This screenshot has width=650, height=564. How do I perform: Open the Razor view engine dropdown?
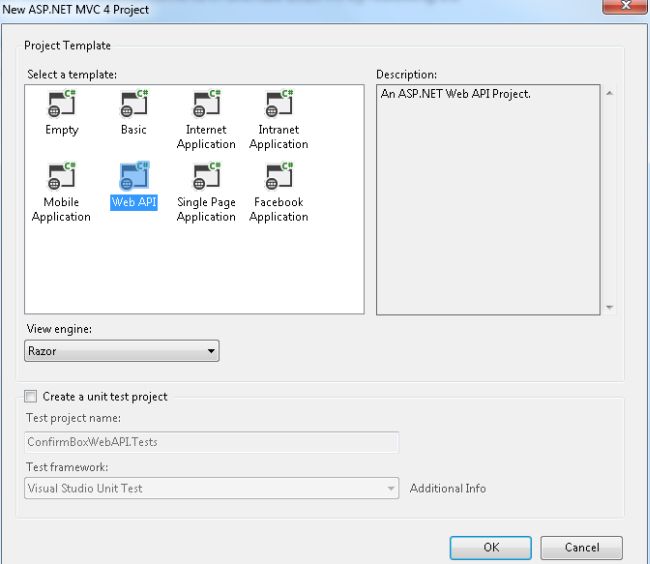121,351
